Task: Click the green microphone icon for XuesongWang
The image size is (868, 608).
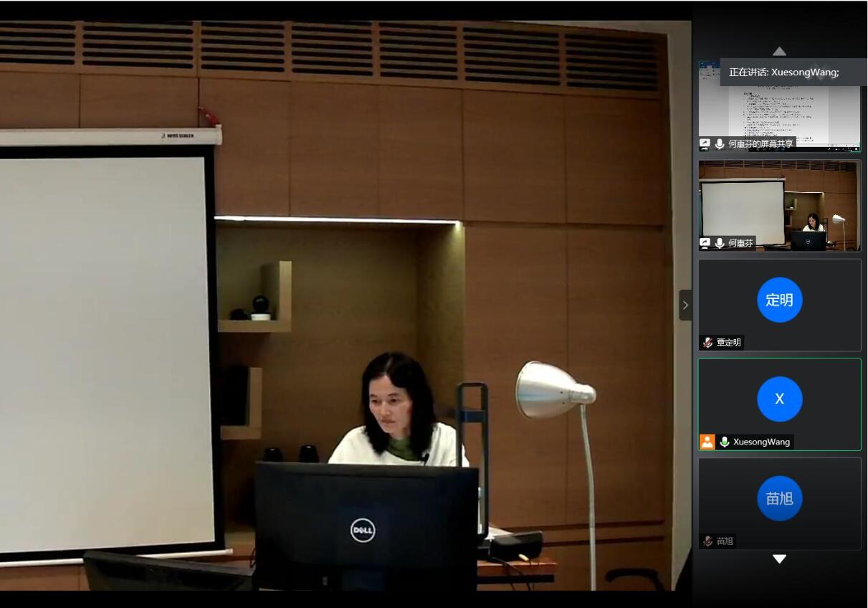Action: (x=725, y=442)
